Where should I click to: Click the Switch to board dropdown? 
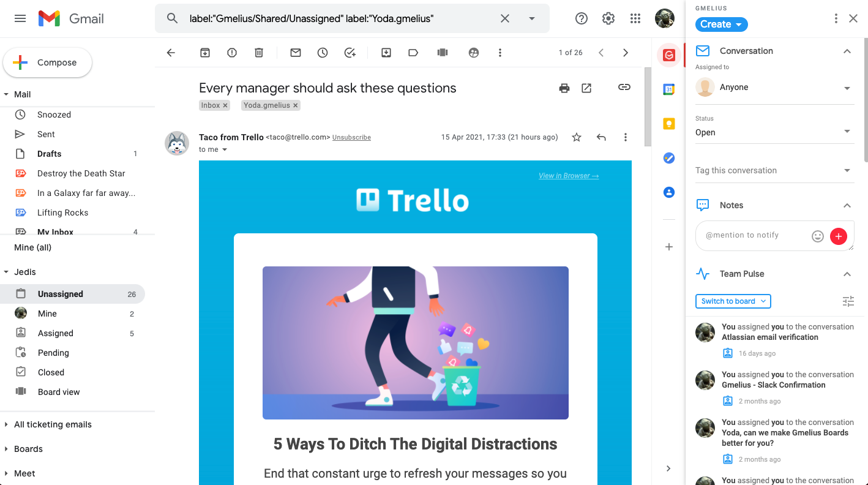coord(733,301)
